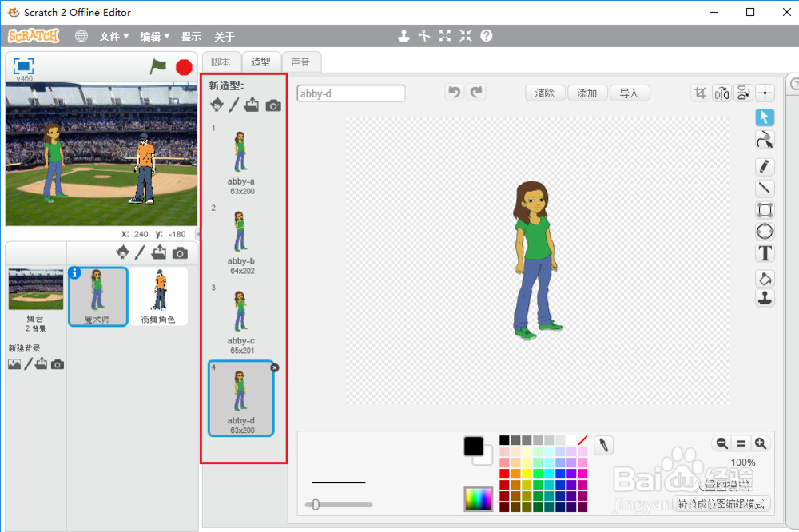Image resolution: width=799 pixels, height=532 pixels.
Task: Switch to the 造型 tab
Action: (x=261, y=62)
